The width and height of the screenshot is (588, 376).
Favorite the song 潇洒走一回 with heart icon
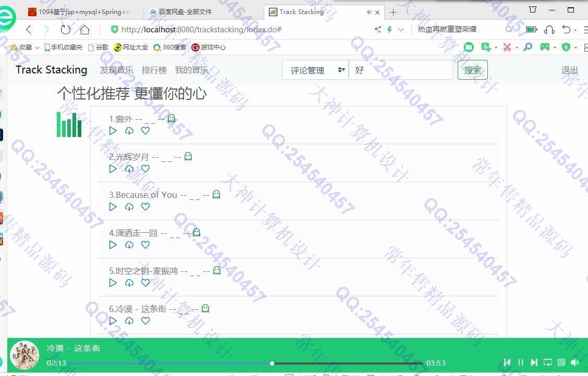coord(145,245)
